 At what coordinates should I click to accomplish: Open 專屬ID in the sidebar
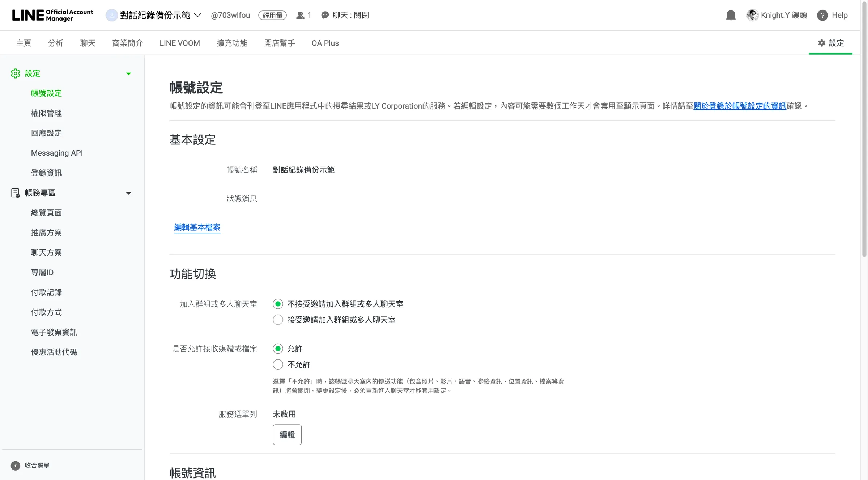tap(42, 273)
